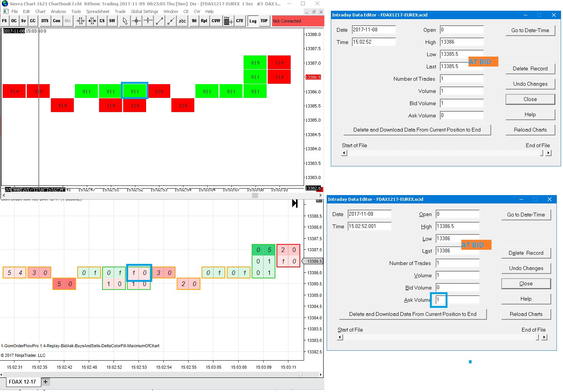Click the compress bar spacing icon
The height and width of the screenshot is (392, 563).
80,21
